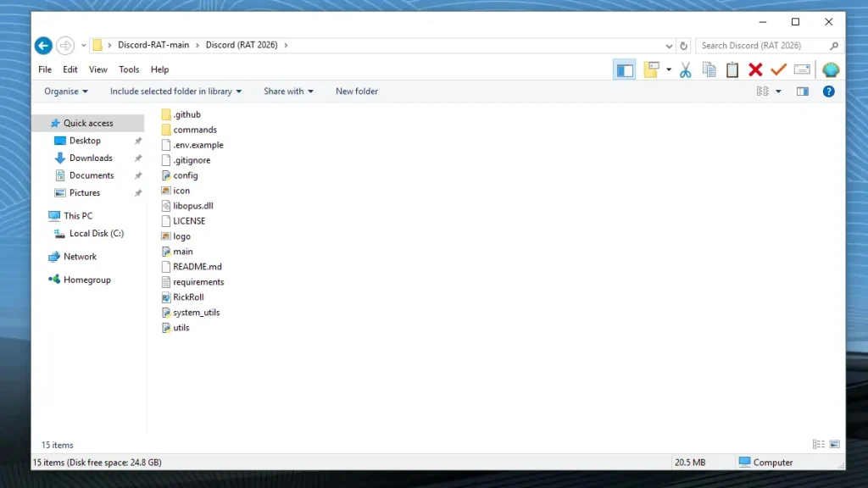
Task: Click the red Delete X icon
Action: (x=754, y=69)
